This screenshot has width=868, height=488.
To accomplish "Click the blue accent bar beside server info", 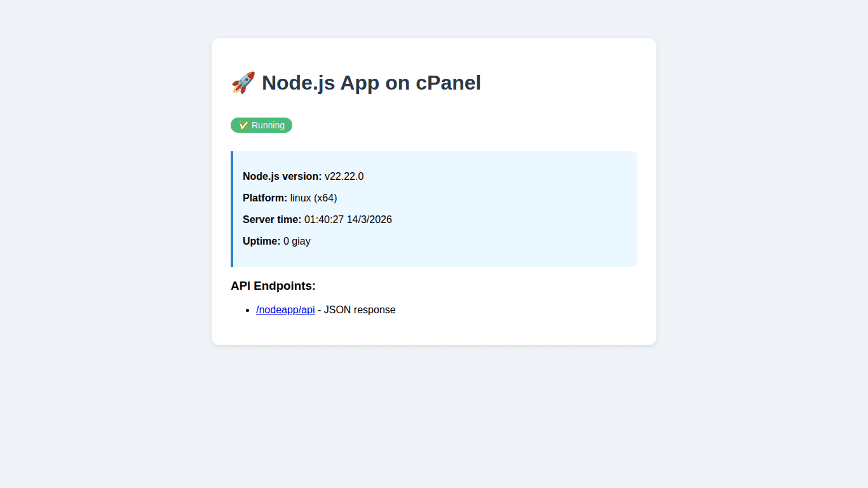I will 233,208.
